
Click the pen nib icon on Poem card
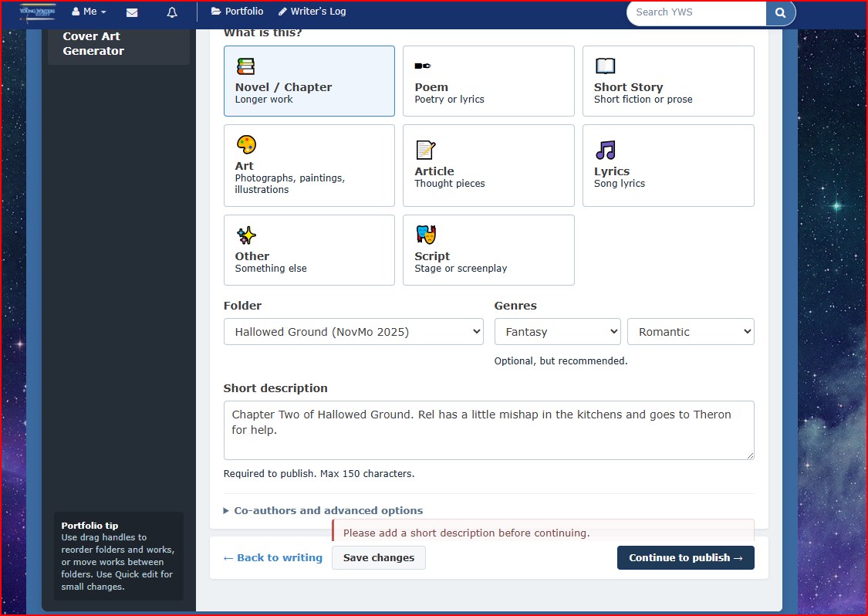click(423, 66)
